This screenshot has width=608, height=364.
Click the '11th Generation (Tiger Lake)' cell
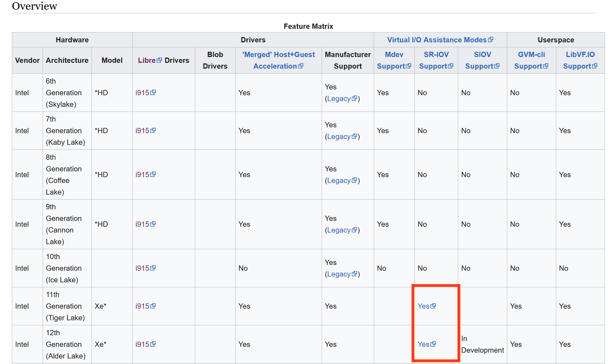point(67,306)
